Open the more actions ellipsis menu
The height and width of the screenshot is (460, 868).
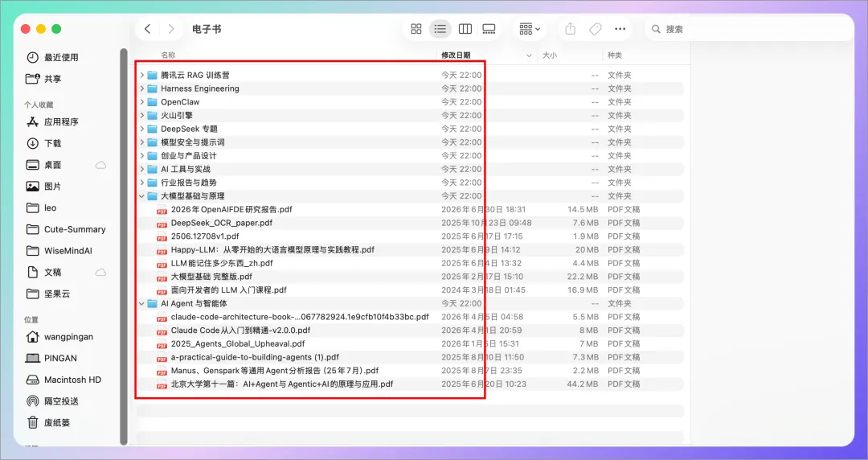[x=620, y=29]
